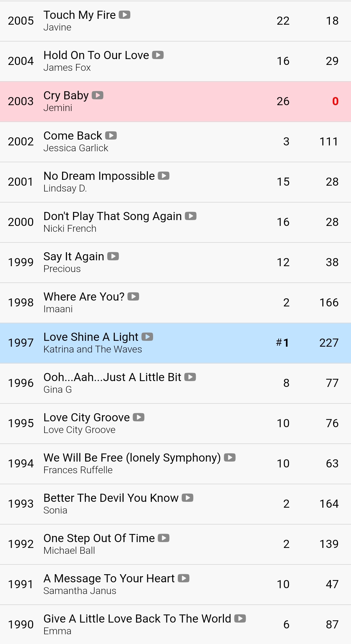Watch One Step Out Of Time video
Screen dimensions: 351x644
point(164,538)
